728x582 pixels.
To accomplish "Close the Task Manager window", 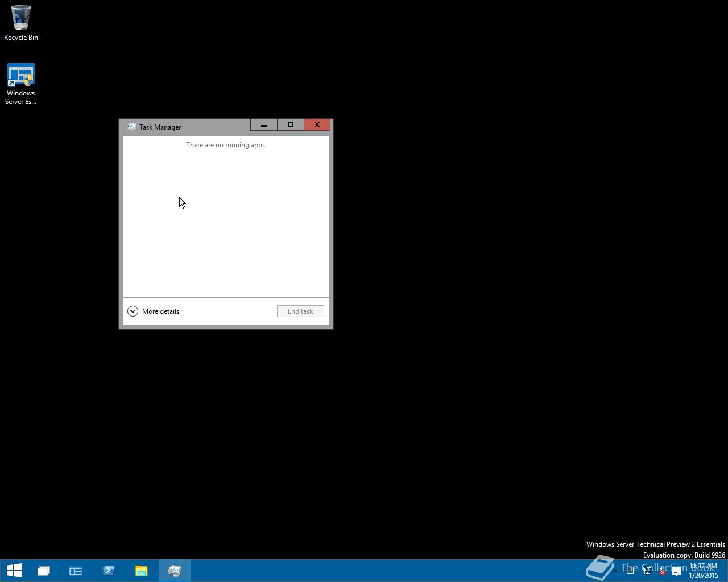I will (317, 125).
